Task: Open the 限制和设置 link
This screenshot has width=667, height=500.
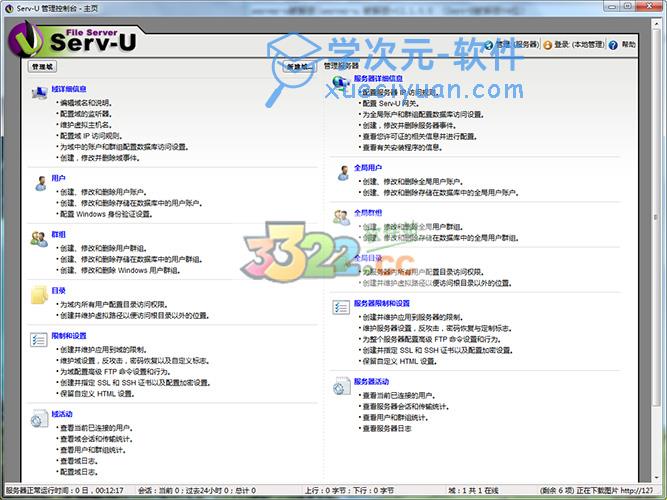Action: click(x=69, y=336)
